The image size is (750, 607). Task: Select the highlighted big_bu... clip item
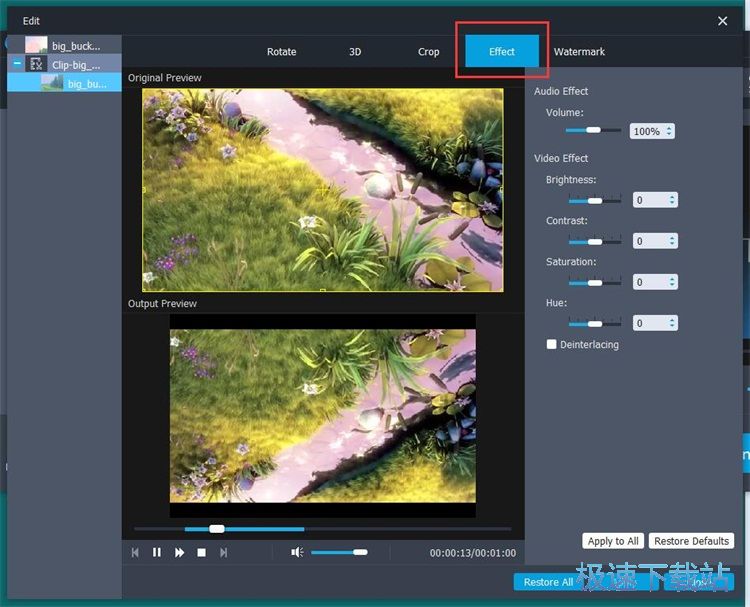64,83
